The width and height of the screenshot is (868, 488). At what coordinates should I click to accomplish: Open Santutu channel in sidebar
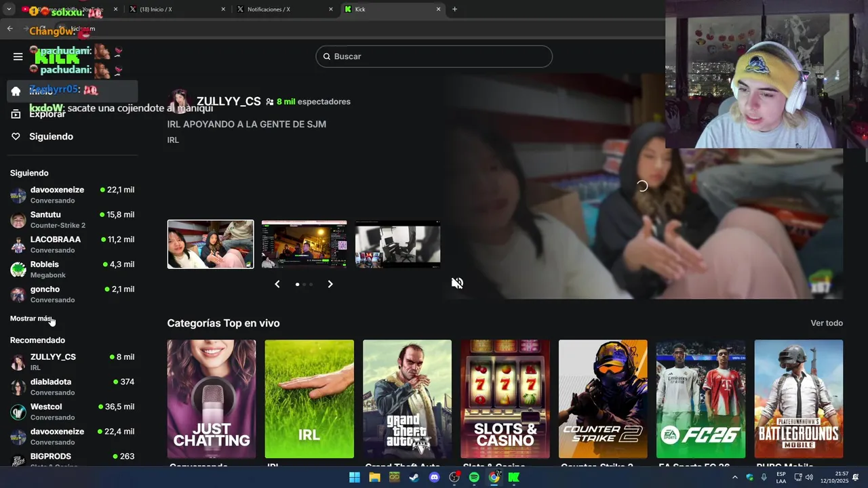(x=72, y=220)
